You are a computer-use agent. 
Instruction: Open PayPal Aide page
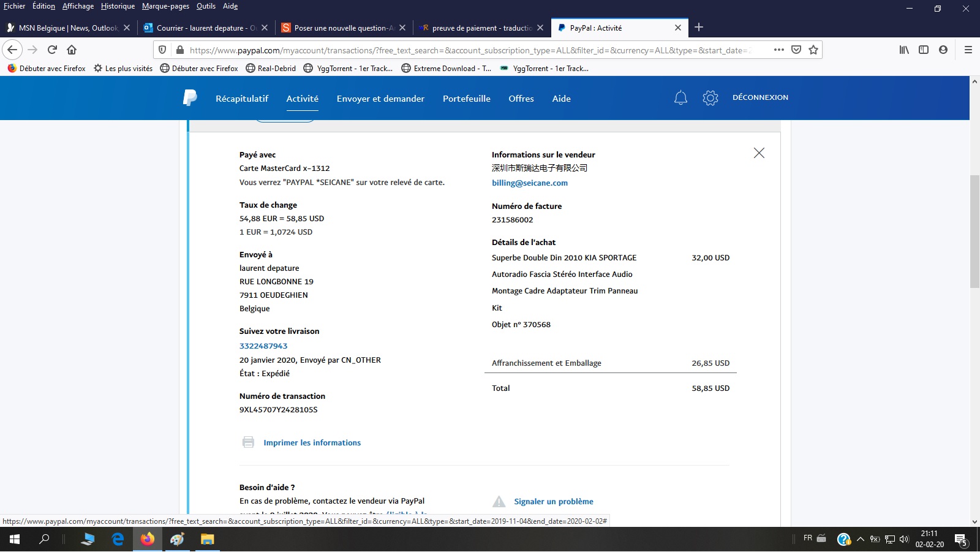[x=562, y=99]
